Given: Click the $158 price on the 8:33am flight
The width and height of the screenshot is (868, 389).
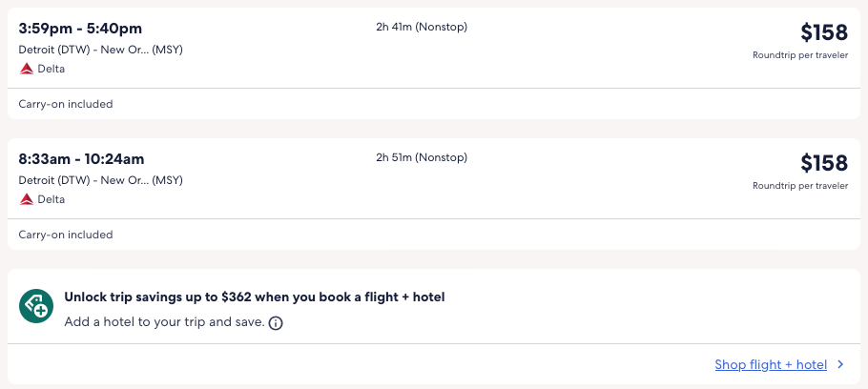Looking at the screenshot, I should coord(823,163).
